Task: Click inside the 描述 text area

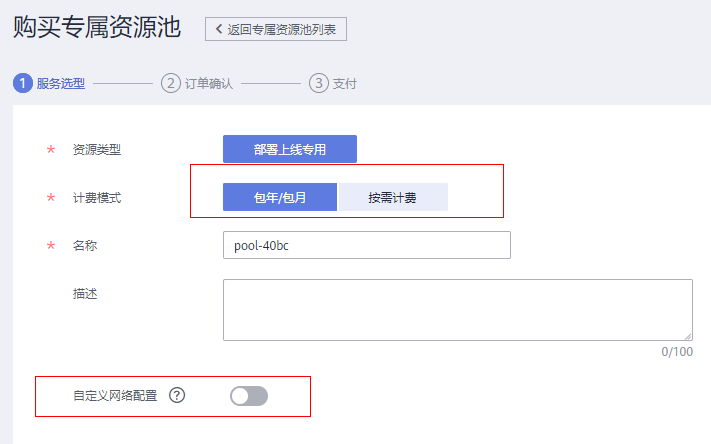Action: (457, 310)
